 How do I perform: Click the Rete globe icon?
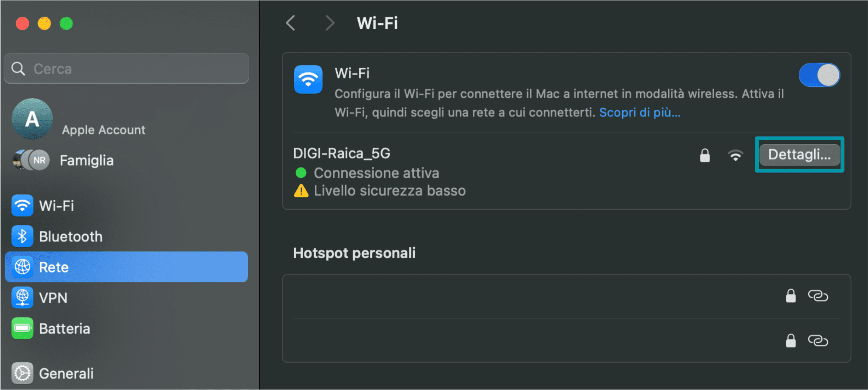[x=22, y=267]
